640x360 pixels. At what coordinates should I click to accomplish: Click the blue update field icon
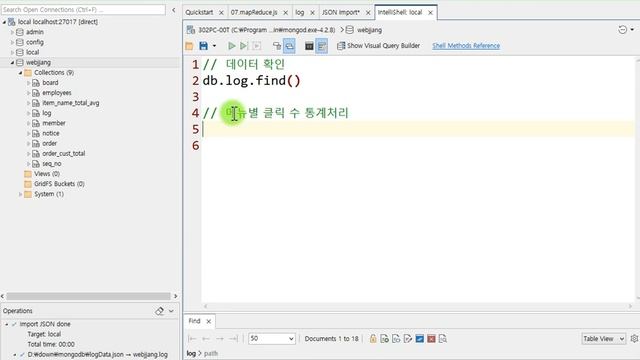(420, 339)
